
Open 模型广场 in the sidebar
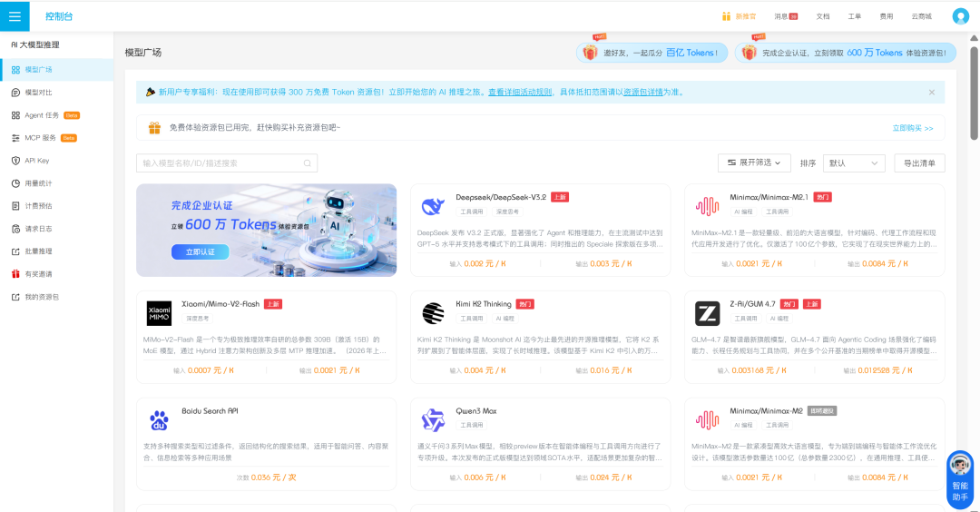(x=56, y=69)
